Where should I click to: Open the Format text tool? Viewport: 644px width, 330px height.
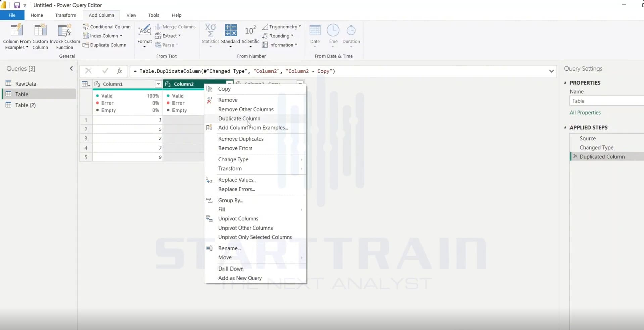point(145,36)
